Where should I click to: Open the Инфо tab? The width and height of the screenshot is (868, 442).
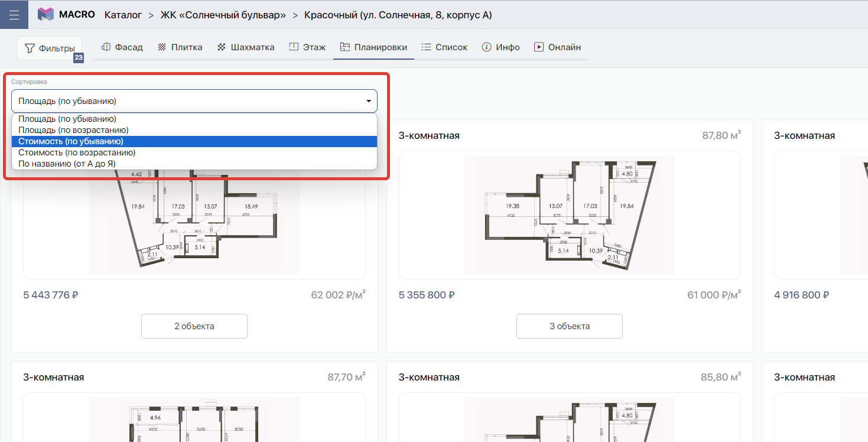pos(501,47)
